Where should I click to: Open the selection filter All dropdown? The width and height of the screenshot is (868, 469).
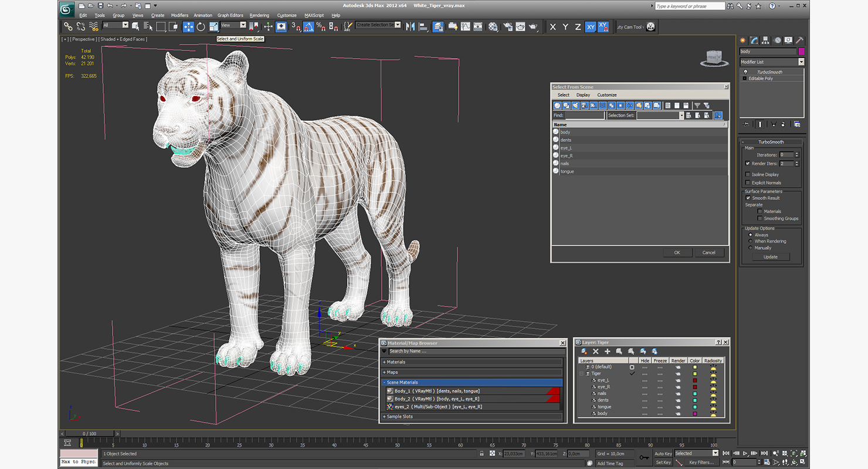125,25
